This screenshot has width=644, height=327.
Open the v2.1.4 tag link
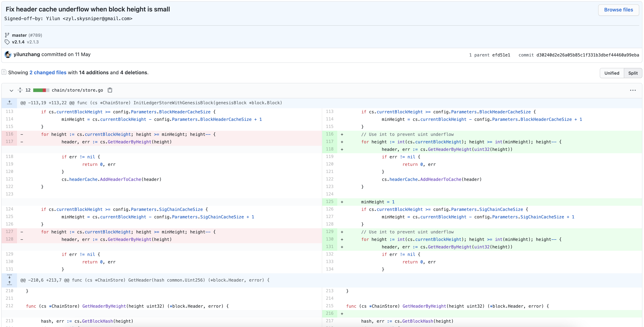tap(18, 42)
